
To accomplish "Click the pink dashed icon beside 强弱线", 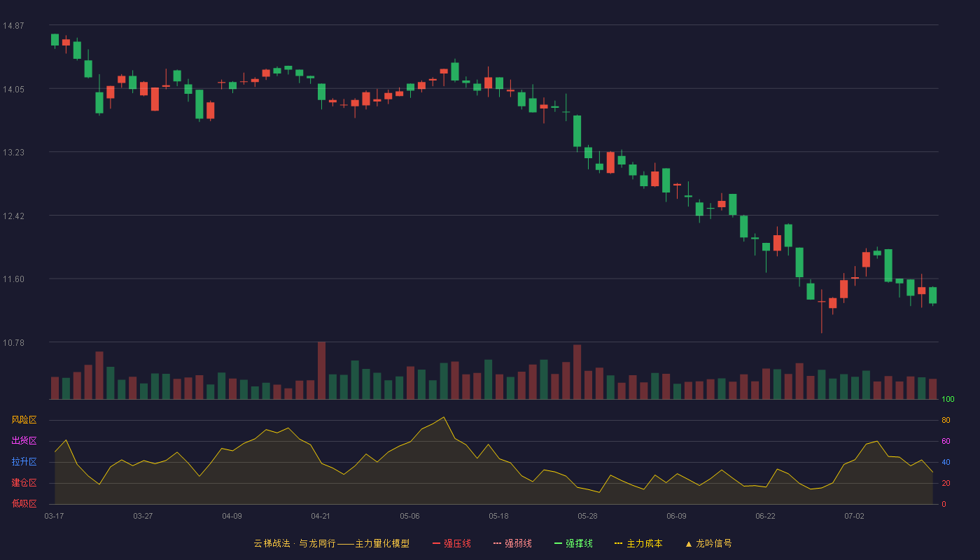I will 497,543.
